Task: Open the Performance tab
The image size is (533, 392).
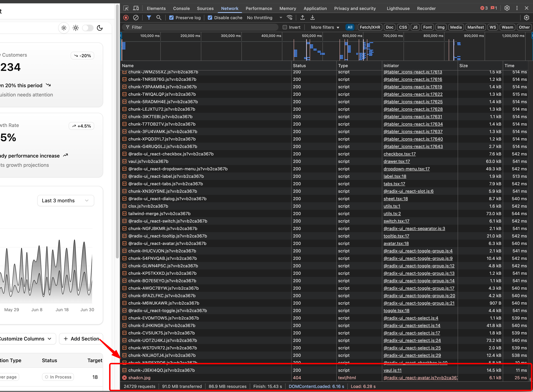Action: pos(259,8)
